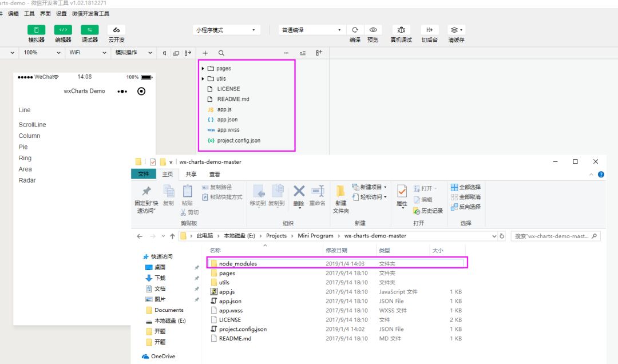The width and height of the screenshot is (618, 364).
Task: Click the add file plus icon
Action: coord(205,53)
